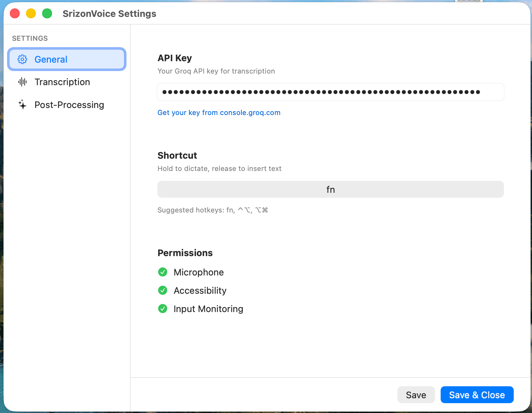
Task: Click the waveform icon next to Transcription
Action: 22,82
